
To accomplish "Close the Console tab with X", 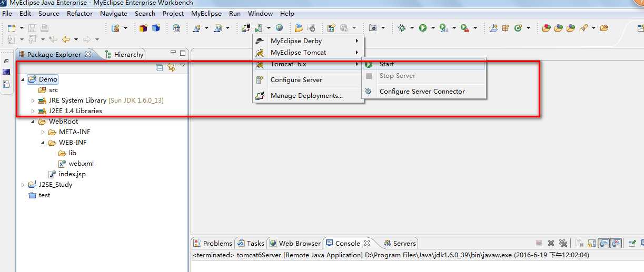I will (x=368, y=243).
